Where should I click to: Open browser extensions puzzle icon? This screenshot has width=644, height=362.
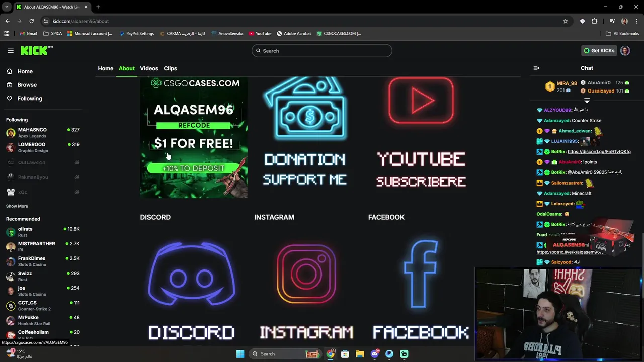pos(595,21)
